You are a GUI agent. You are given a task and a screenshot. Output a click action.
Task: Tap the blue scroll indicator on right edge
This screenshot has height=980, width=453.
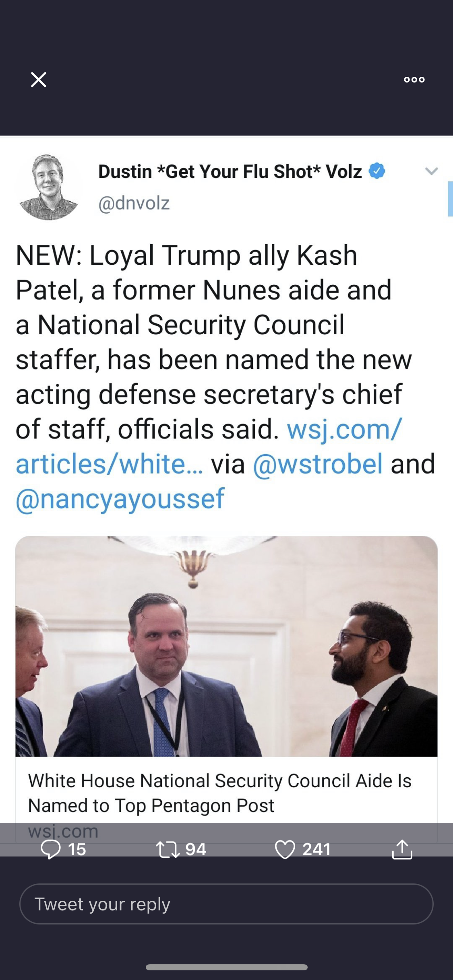tap(450, 199)
